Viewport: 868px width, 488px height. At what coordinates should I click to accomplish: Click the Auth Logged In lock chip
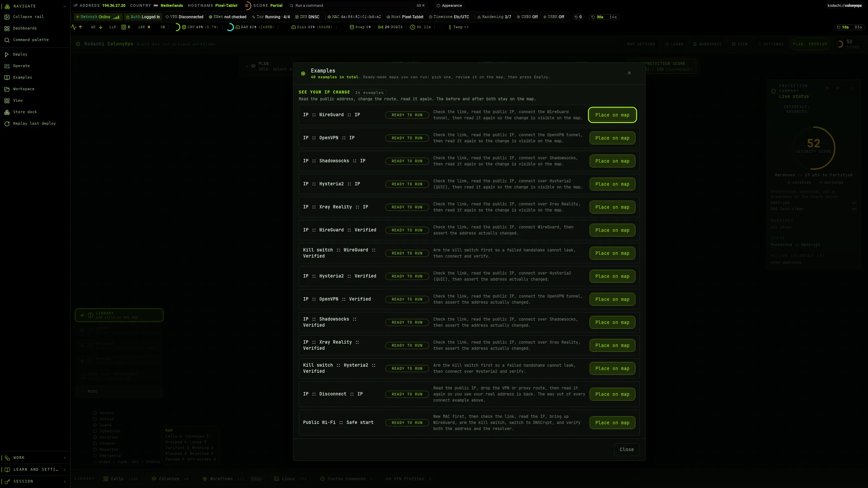[143, 17]
